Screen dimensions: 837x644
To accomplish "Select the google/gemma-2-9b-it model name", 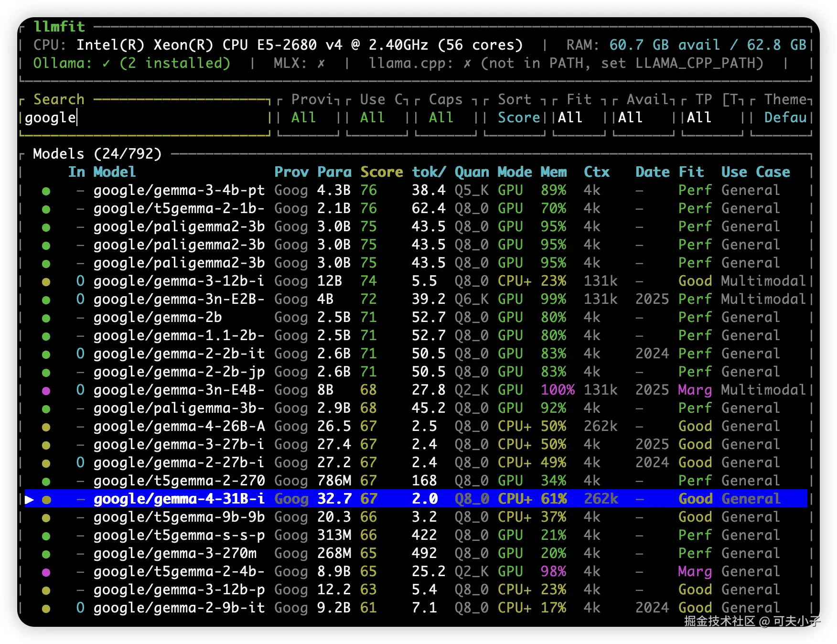I will (x=179, y=608).
